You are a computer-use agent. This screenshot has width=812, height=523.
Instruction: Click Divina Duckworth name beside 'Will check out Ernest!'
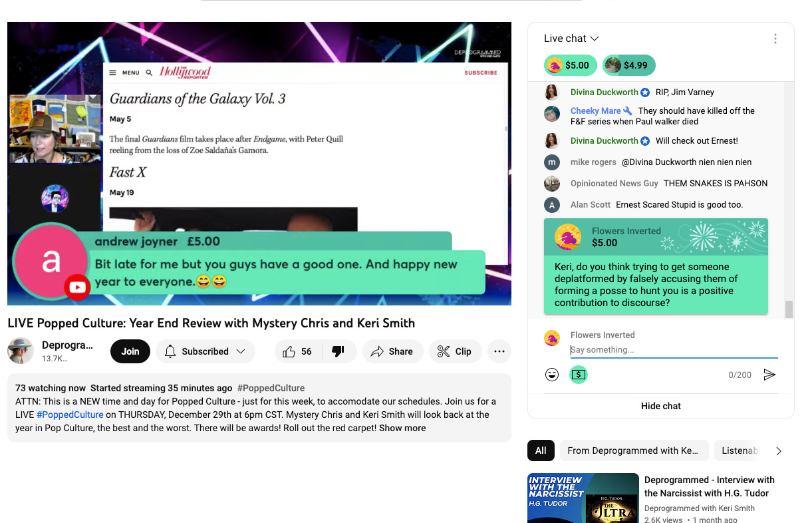pos(605,141)
